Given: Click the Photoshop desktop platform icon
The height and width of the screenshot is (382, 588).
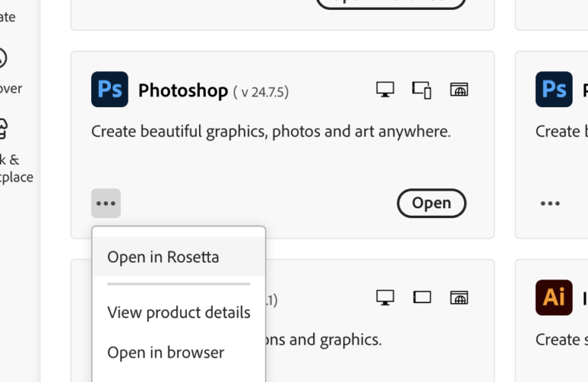Looking at the screenshot, I should 385,90.
